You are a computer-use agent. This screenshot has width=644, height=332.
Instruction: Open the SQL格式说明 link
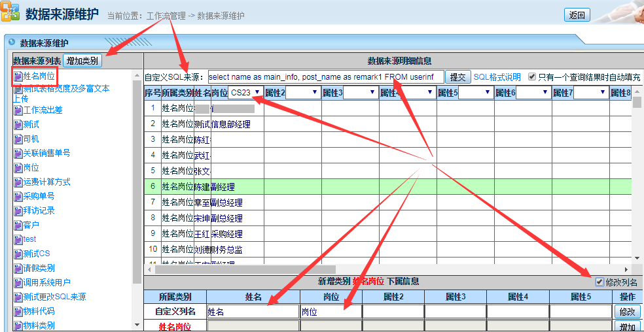coord(497,77)
